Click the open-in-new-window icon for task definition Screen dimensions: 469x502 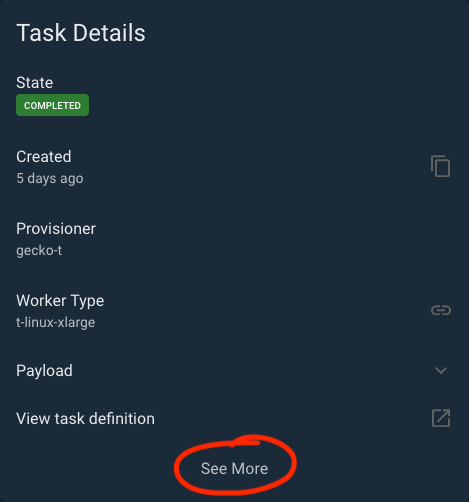tap(441, 418)
